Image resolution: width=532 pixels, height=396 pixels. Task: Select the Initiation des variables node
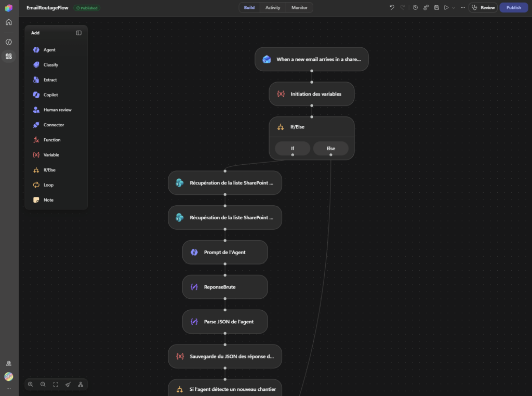tap(312, 94)
